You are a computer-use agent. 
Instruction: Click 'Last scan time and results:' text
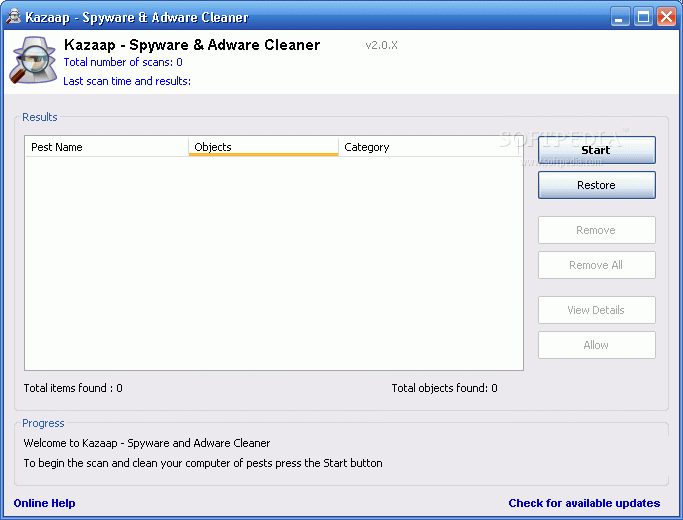(x=127, y=81)
